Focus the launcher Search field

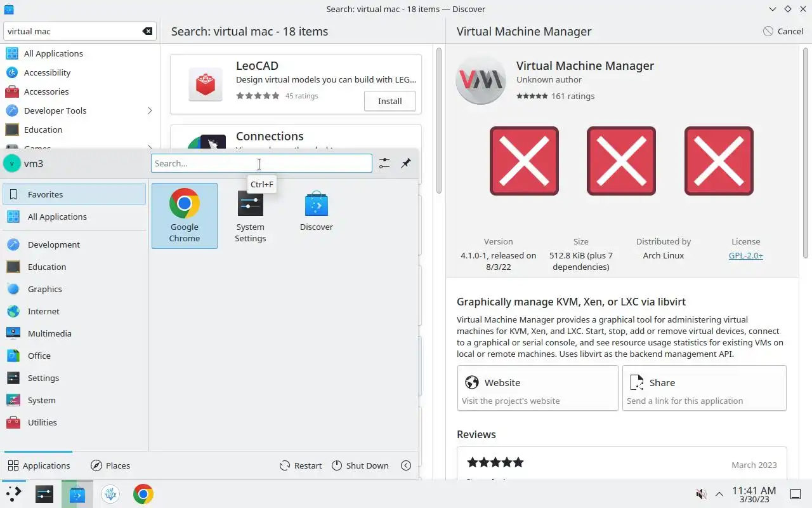[261, 163]
